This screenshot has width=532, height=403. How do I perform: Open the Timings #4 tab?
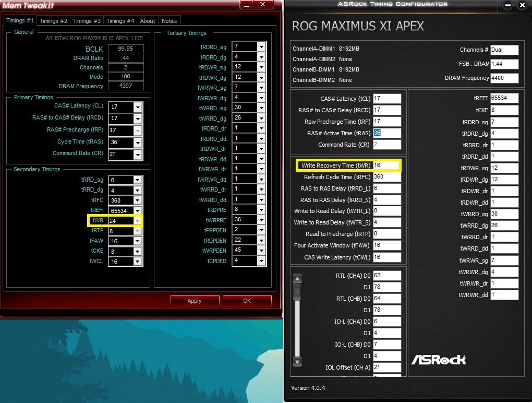pos(120,21)
